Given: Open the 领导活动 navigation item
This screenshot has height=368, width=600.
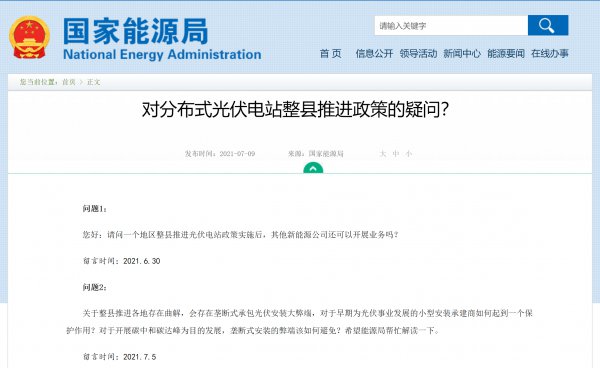Looking at the screenshot, I should coord(418,54).
